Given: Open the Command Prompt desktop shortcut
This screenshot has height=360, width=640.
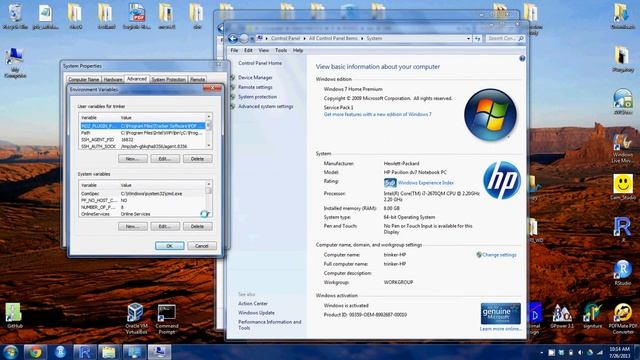Looking at the screenshot, I should pos(167,318).
